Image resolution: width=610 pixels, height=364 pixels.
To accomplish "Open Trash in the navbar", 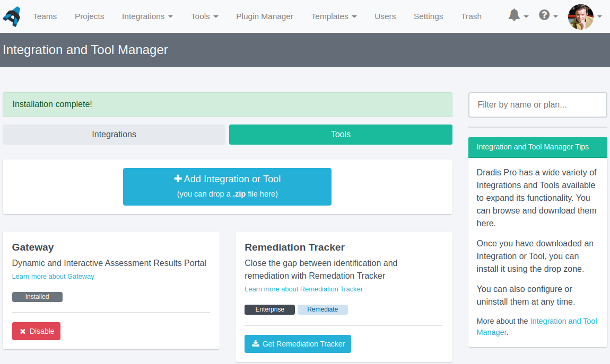I will click(471, 16).
